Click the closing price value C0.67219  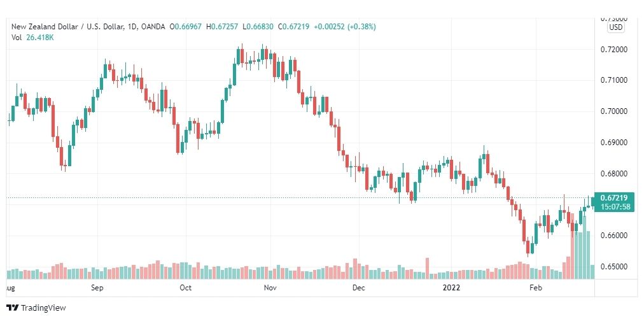[x=293, y=27]
